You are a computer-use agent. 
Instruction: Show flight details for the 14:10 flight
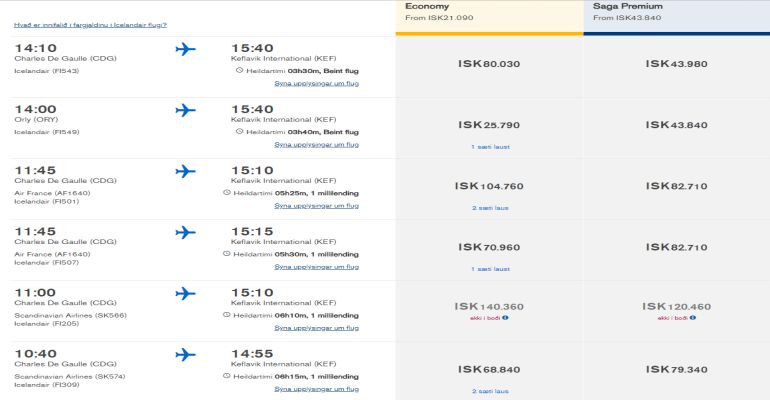(316, 83)
